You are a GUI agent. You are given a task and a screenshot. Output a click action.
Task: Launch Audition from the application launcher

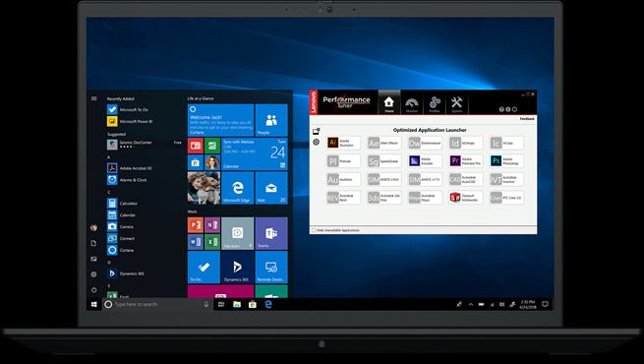pyautogui.click(x=343, y=179)
